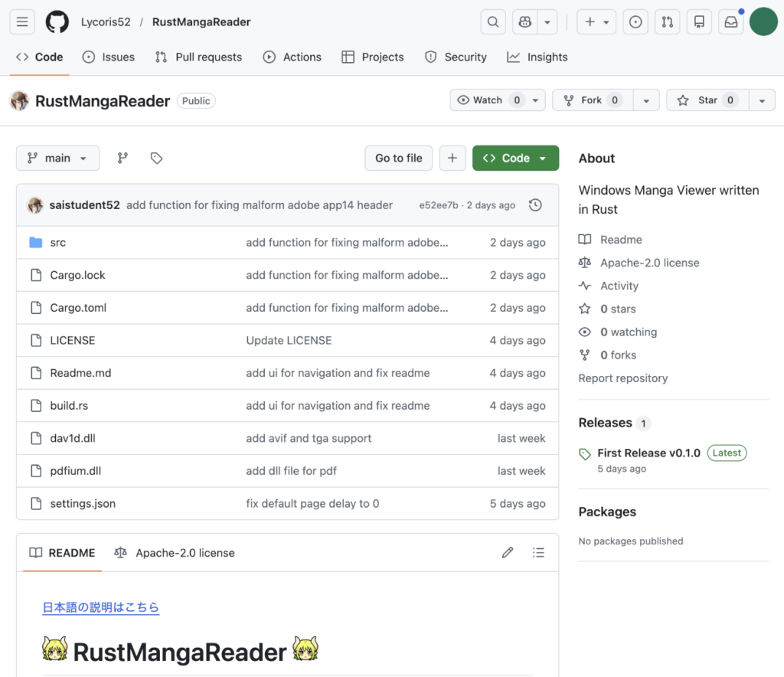
Task: Open the search magnifier icon
Action: [493, 22]
